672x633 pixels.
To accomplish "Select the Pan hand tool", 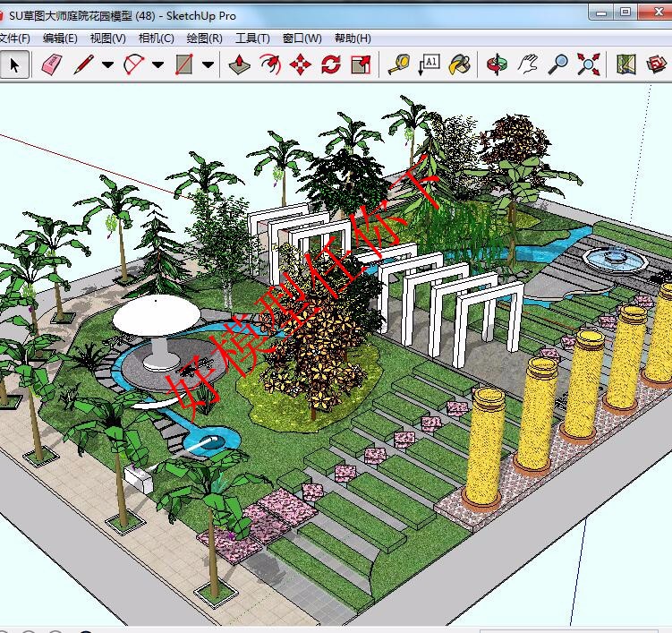I will (x=528, y=64).
